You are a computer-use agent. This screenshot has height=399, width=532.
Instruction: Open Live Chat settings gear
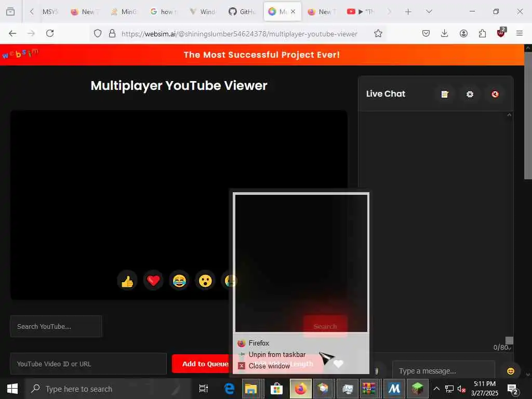(x=470, y=94)
